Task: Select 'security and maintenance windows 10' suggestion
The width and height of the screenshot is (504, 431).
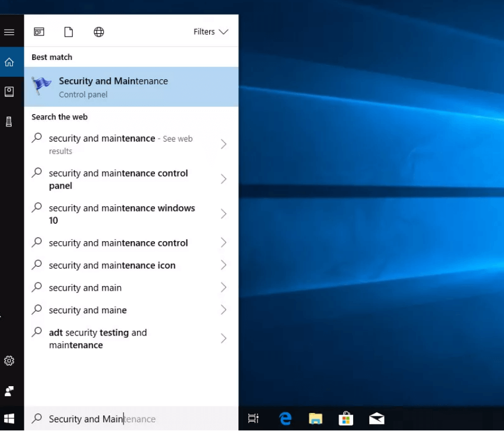Action: pyautogui.click(x=131, y=214)
